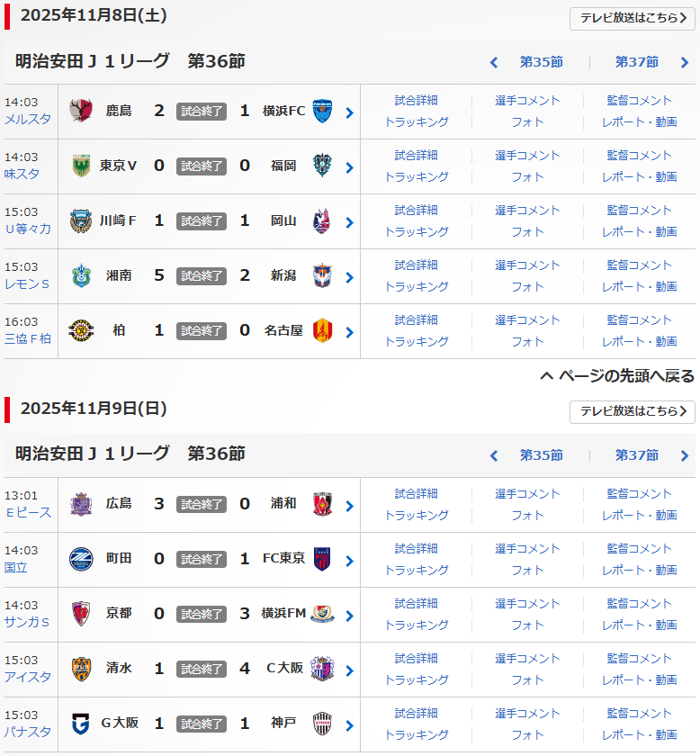This screenshot has width=700, height=756.
Task: Click the Tokyo Verdy team crest
Action: point(82,166)
